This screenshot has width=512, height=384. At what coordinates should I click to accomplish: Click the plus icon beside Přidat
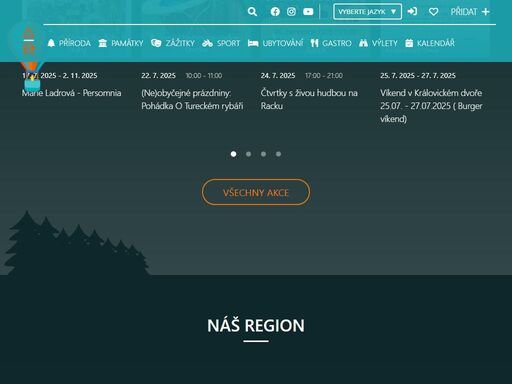pyautogui.click(x=486, y=12)
